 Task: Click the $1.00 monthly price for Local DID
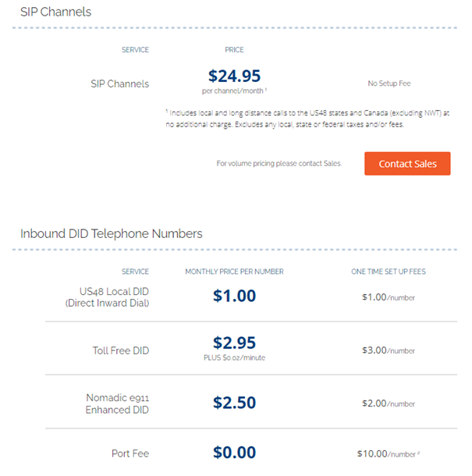[234, 296]
